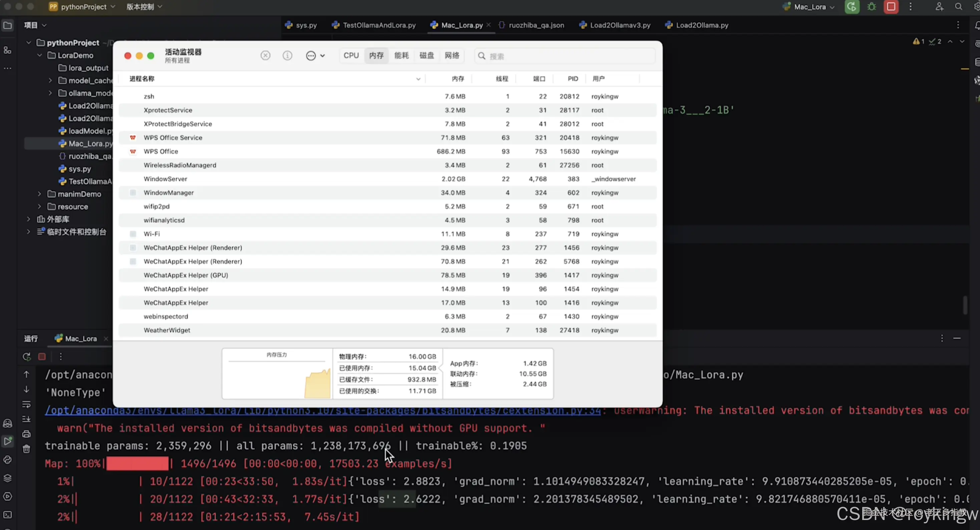Image resolution: width=980 pixels, height=530 pixels.
Task: Open the ruozhiba_qa.json editor tab
Action: (536, 25)
